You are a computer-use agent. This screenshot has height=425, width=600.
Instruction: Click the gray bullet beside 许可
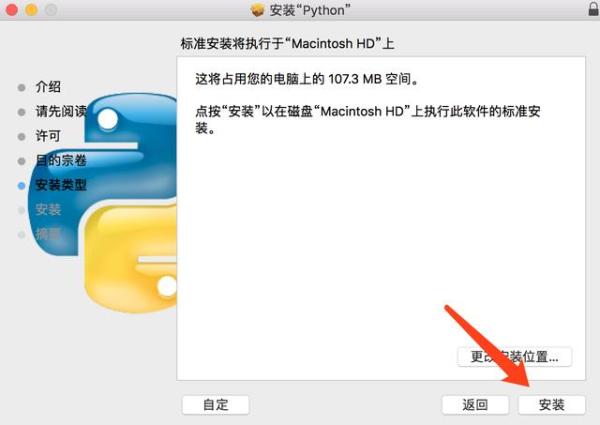[x=21, y=137]
